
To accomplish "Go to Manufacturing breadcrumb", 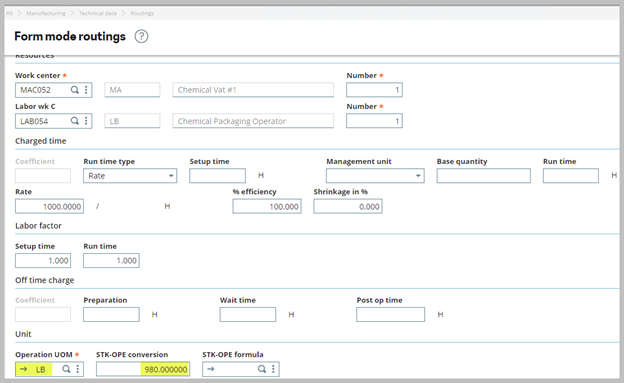I will pos(46,13).
